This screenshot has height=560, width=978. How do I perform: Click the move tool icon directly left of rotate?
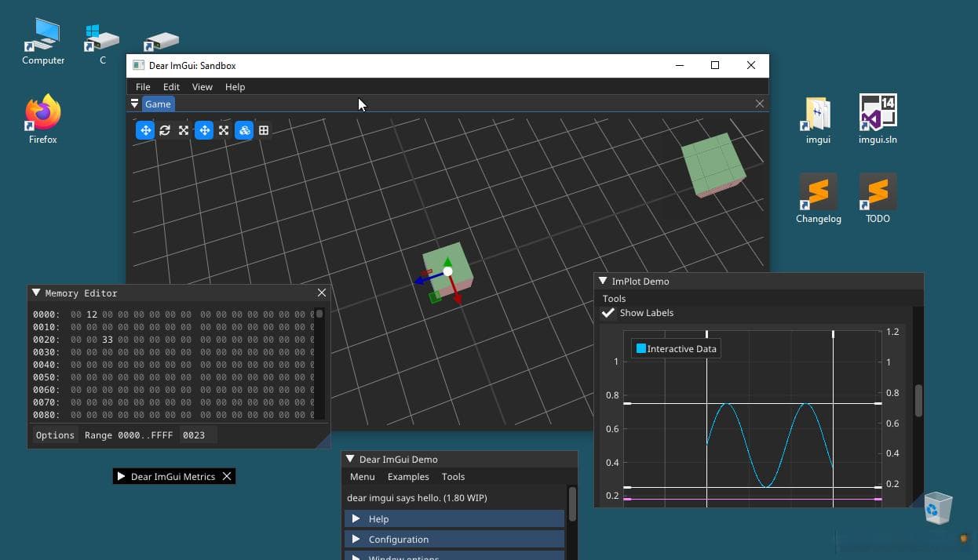tap(144, 130)
